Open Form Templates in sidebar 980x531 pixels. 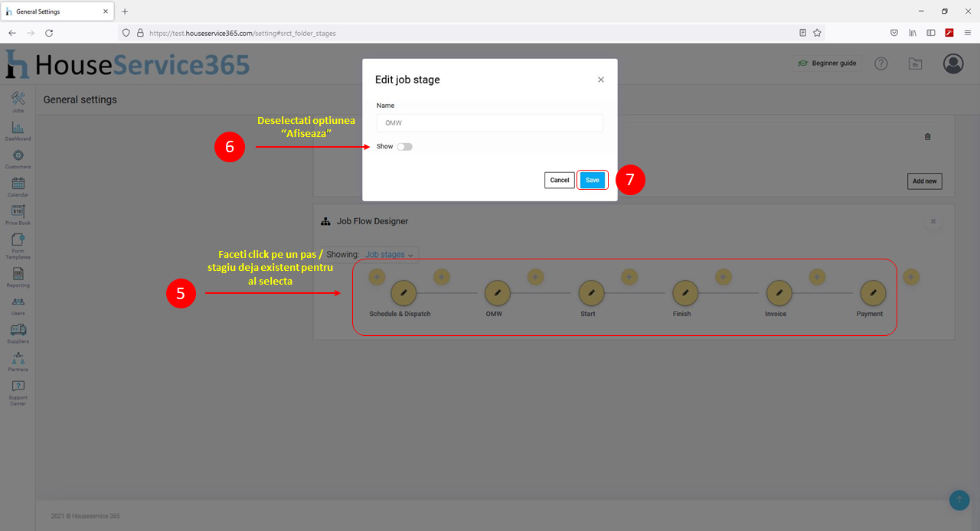coord(18,245)
